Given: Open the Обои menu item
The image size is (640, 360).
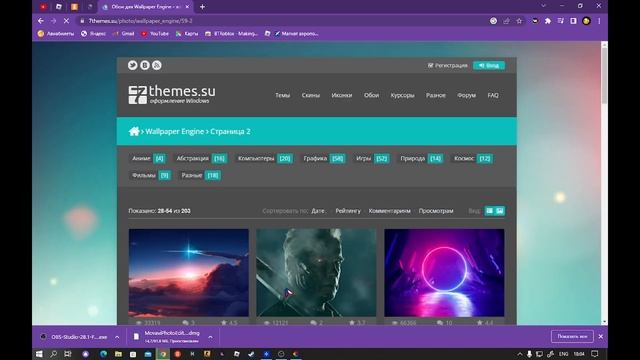Looking at the screenshot, I should pos(371,95).
